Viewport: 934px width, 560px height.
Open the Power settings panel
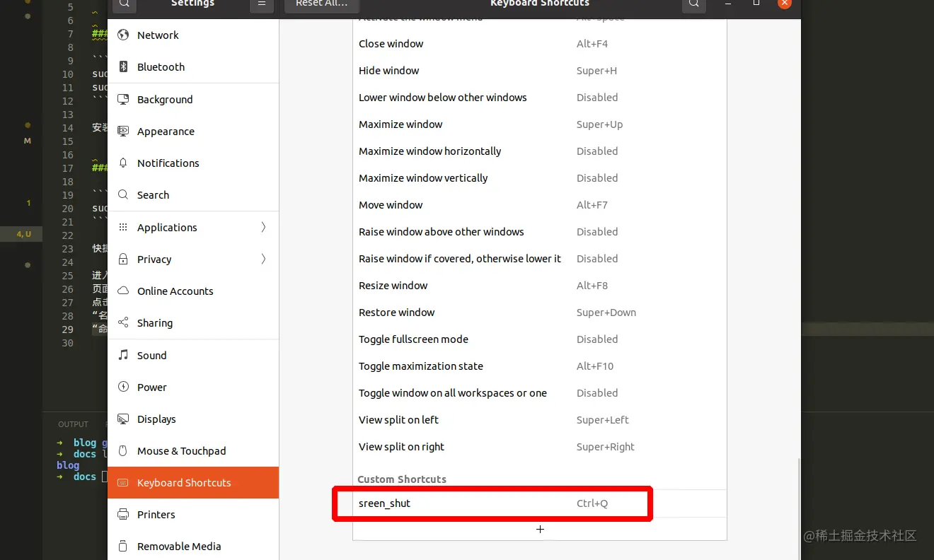tap(193, 387)
